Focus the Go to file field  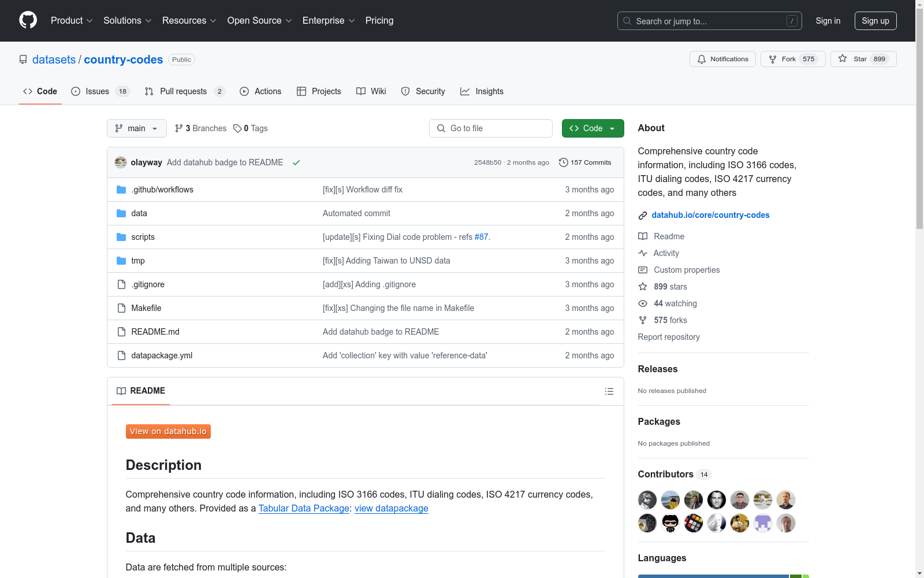491,128
